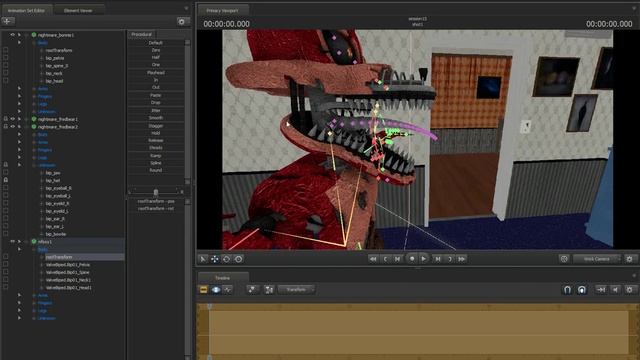Apply the Zero procedural preset
Image resolution: width=640 pixels, height=360 pixels.
click(x=156, y=50)
